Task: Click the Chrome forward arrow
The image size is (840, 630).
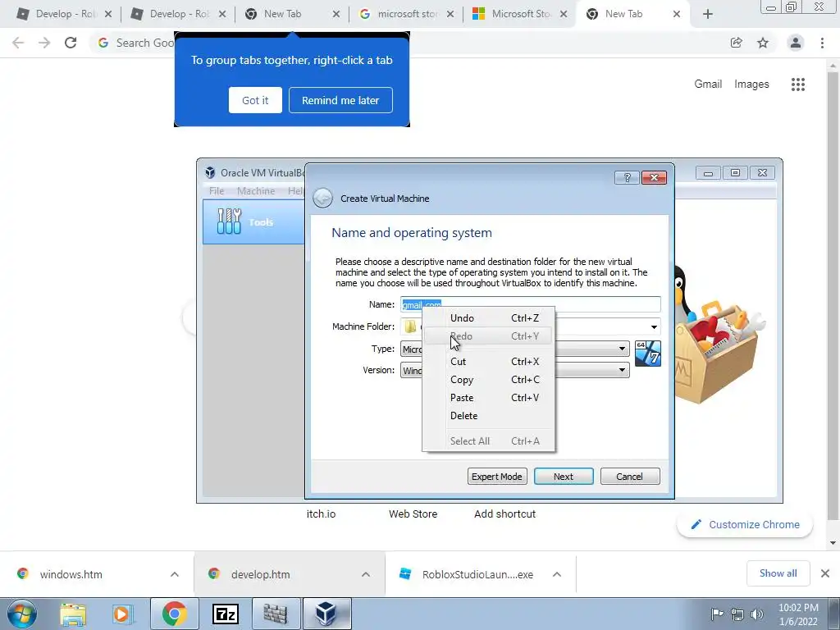Action: pos(44,43)
